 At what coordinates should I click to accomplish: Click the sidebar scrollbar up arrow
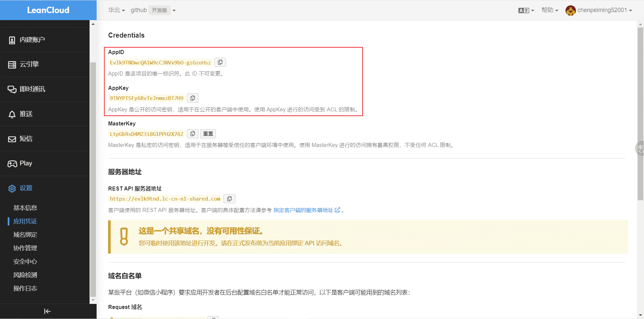(x=93, y=24)
